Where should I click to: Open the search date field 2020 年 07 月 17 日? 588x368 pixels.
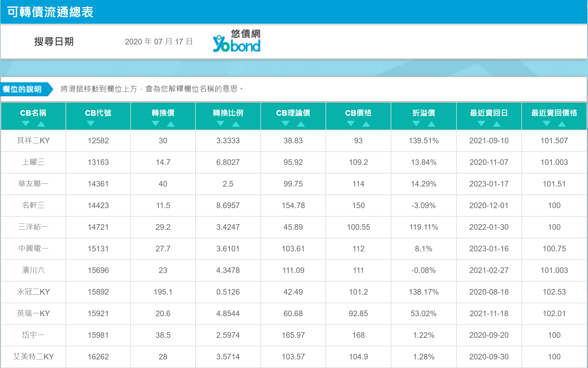pyautogui.click(x=159, y=41)
